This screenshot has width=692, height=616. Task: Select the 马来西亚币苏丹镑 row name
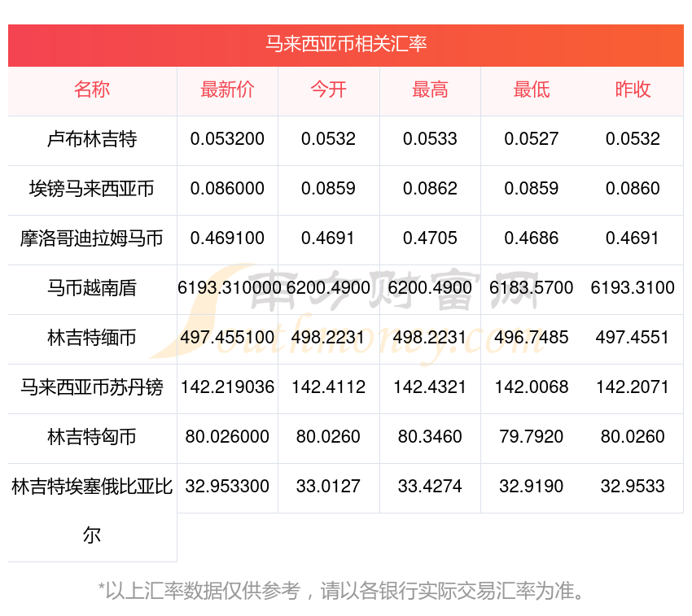tap(92, 387)
